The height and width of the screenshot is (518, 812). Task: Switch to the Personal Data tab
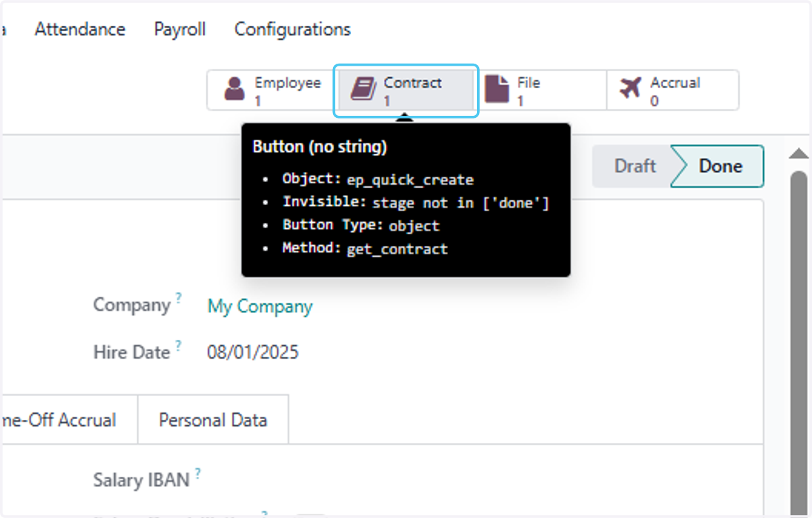click(213, 420)
